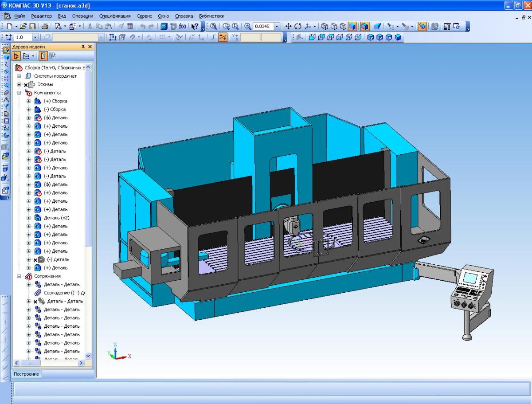Select the Деталь (x2) tree item
The height and width of the screenshot is (404, 532).
click(x=56, y=218)
